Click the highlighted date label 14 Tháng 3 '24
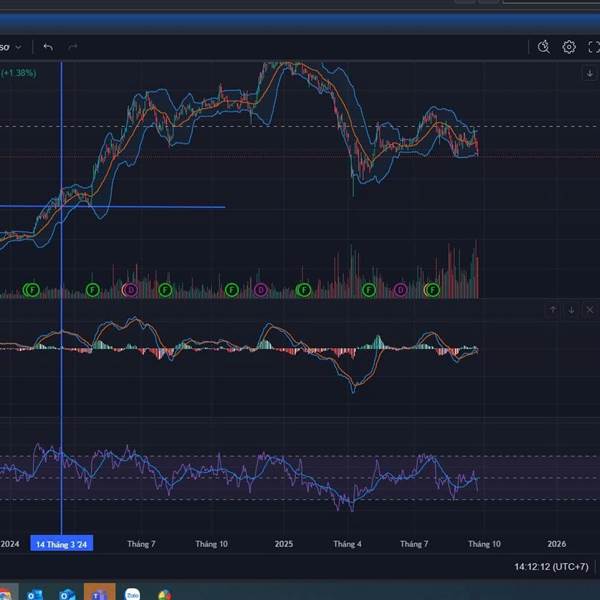Screen dimensions: 600x600 (62, 544)
